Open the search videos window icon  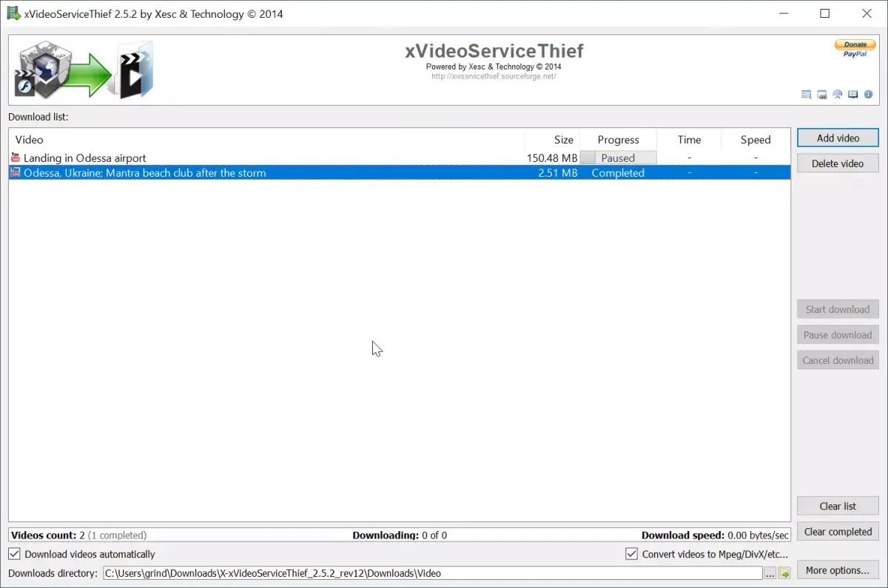click(807, 95)
